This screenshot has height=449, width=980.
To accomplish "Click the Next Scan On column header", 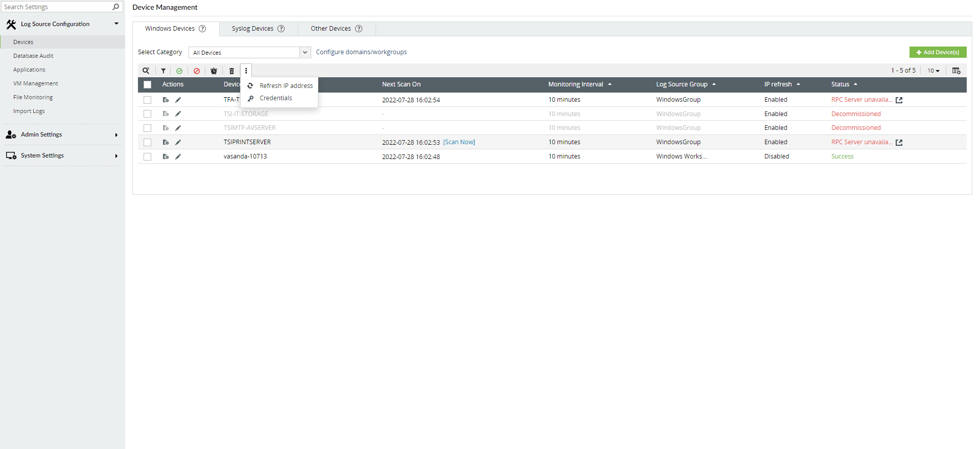I will (x=401, y=84).
